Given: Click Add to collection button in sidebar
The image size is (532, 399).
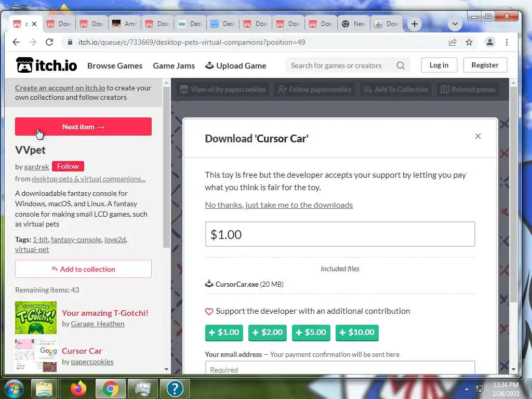Looking at the screenshot, I should coord(83,269).
